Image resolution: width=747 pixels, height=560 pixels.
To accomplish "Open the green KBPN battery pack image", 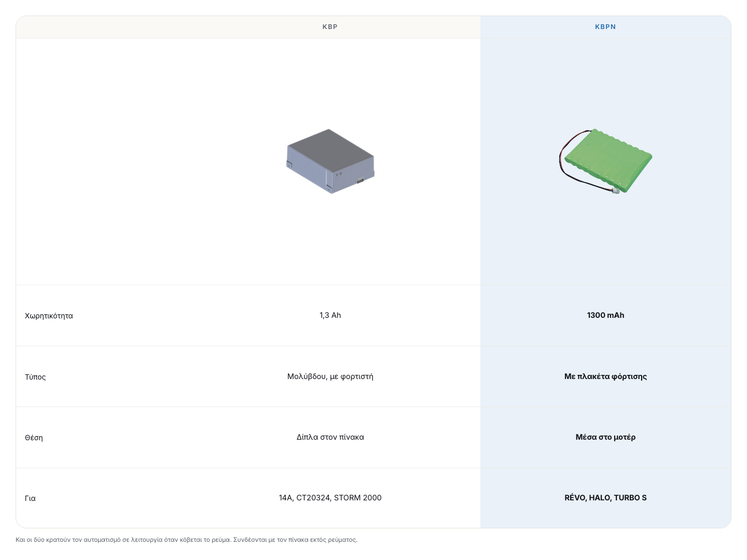I will click(x=605, y=161).
